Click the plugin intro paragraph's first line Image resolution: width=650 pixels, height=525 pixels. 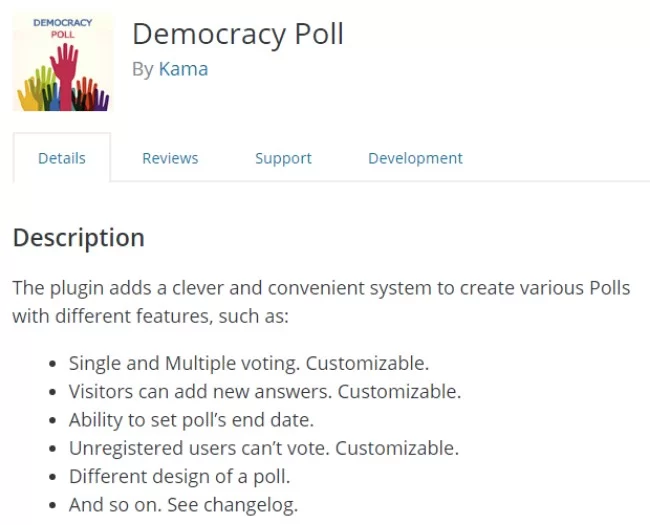pyautogui.click(x=321, y=288)
